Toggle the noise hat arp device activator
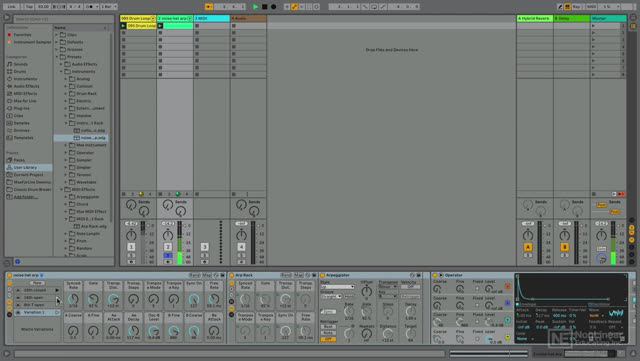The width and height of the screenshot is (640, 361). point(9,276)
